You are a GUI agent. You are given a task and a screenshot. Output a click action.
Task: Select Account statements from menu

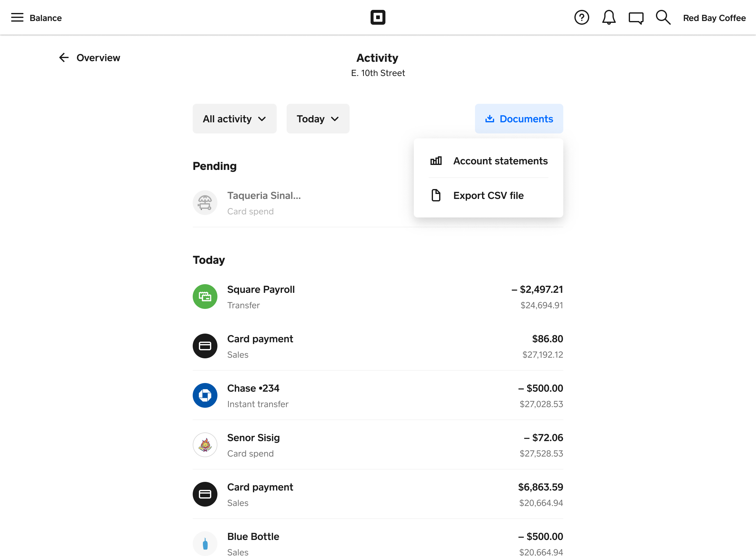point(489,161)
